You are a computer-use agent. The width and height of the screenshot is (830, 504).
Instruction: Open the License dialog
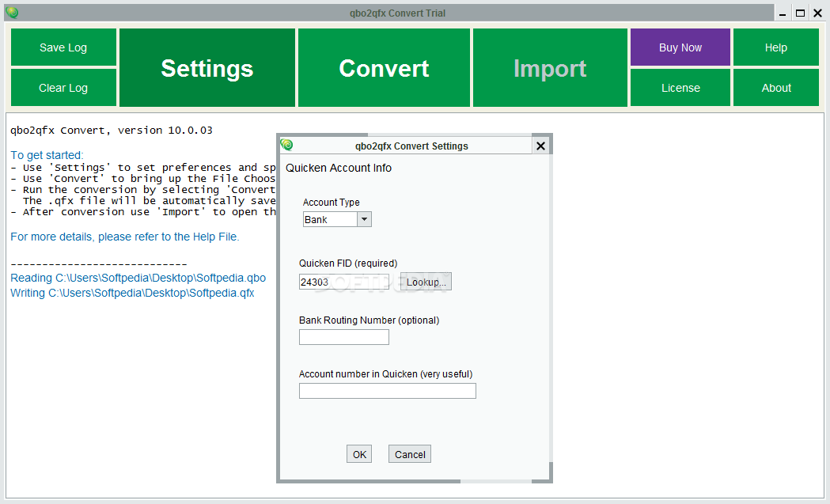(680, 88)
